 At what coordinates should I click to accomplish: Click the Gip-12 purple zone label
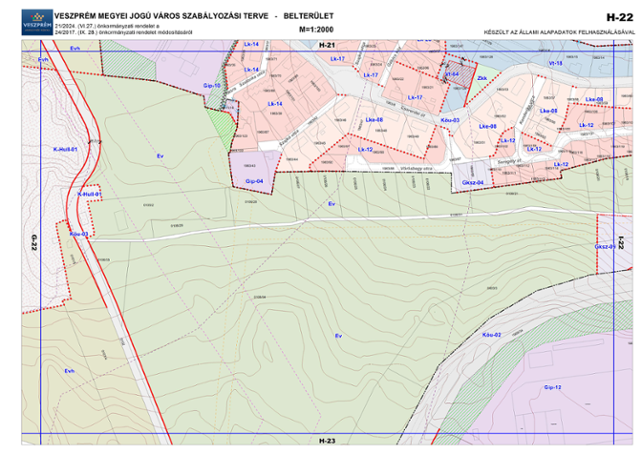[x=552, y=386]
